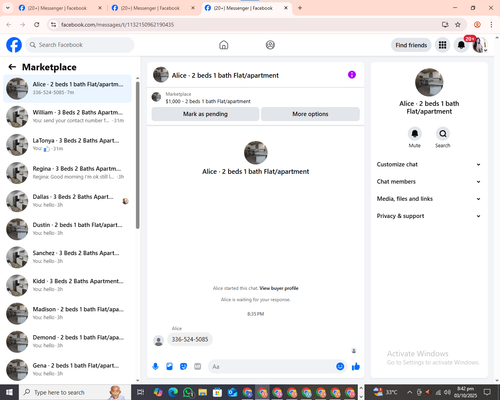Open Task View on the taskbar

pos(141,392)
